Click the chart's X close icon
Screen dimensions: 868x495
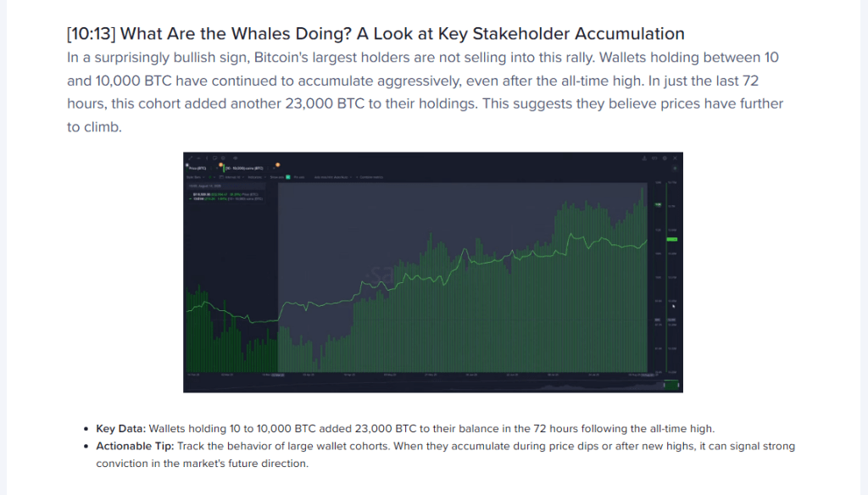(676, 158)
